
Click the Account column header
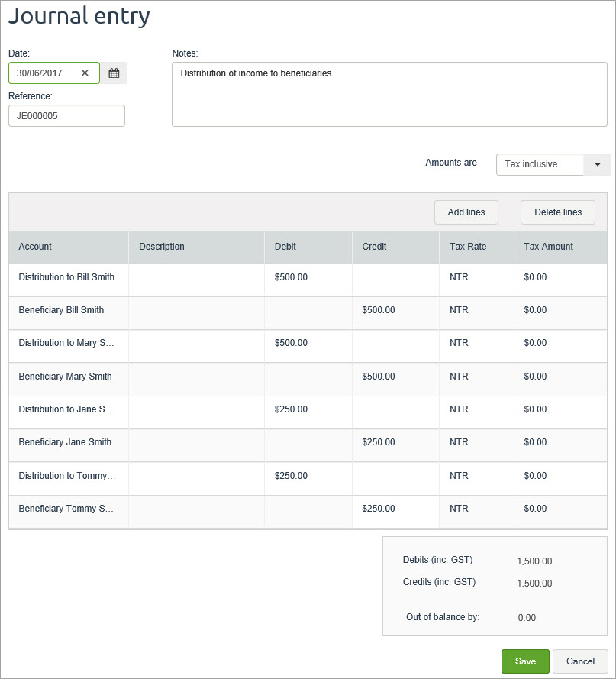36,247
